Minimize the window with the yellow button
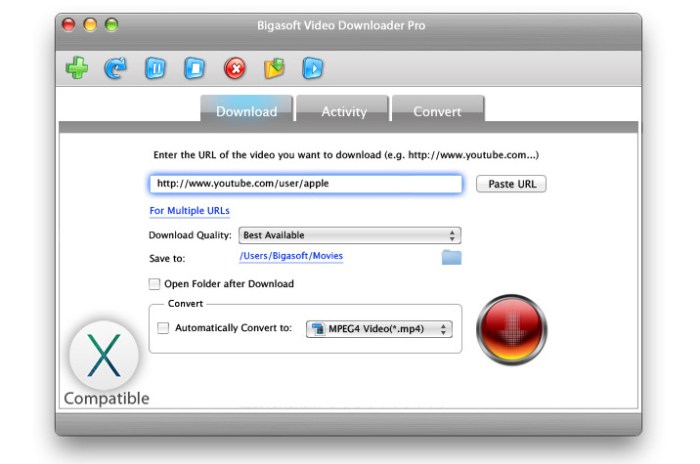The height and width of the screenshot is (464, 700). click(90, 25)
